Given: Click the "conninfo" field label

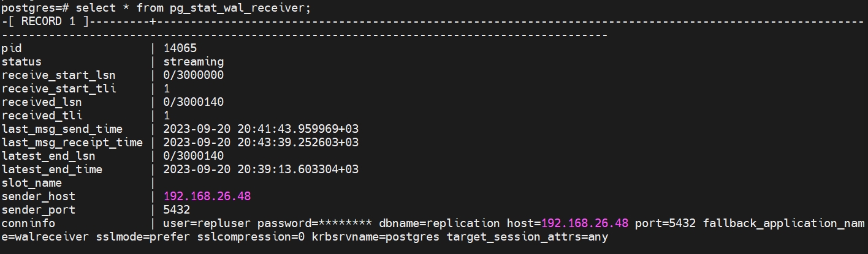Looking at the screenshot, I should tap(28, 223).
